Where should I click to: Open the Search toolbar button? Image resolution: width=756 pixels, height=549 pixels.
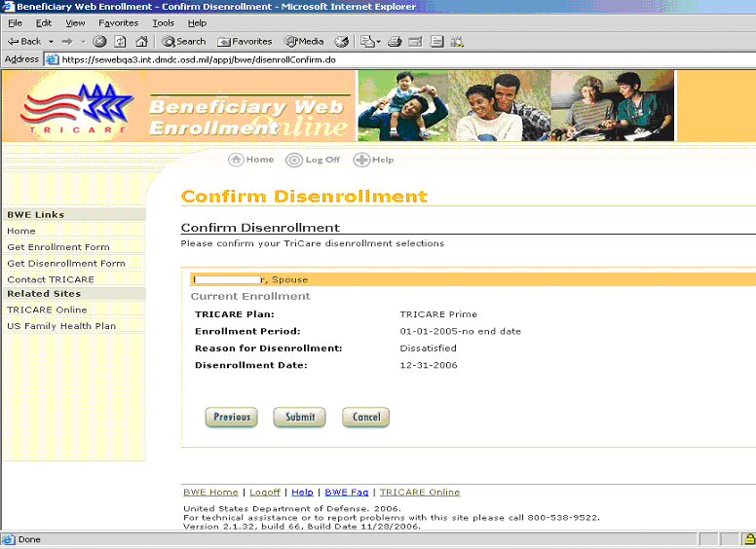tap(184, 42)
